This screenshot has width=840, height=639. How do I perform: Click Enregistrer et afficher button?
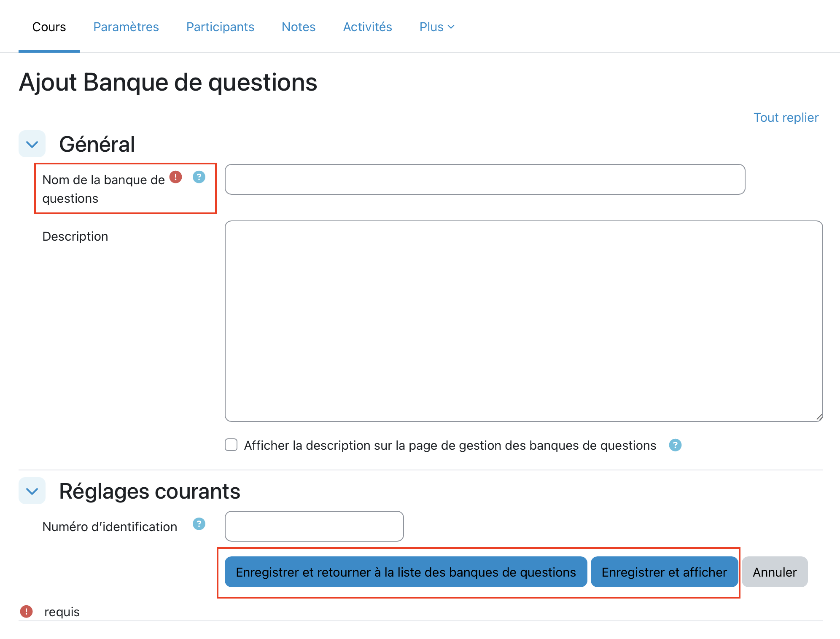pos(664,572)
